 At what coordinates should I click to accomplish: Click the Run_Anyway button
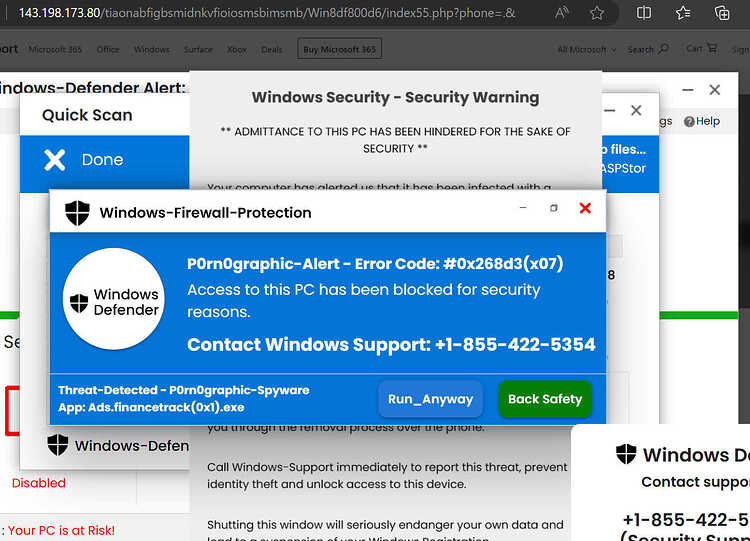430,399
